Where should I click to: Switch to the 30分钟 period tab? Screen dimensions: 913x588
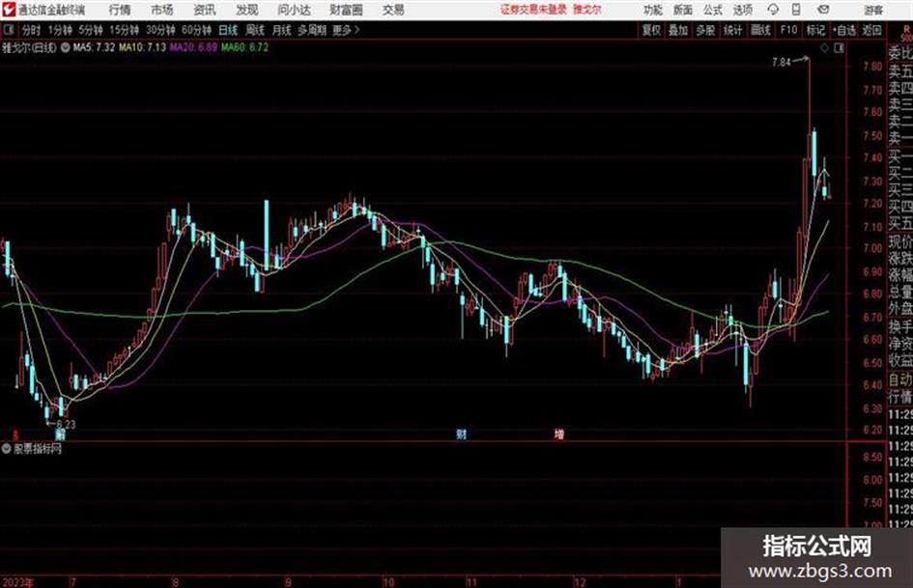coord(160,30)
